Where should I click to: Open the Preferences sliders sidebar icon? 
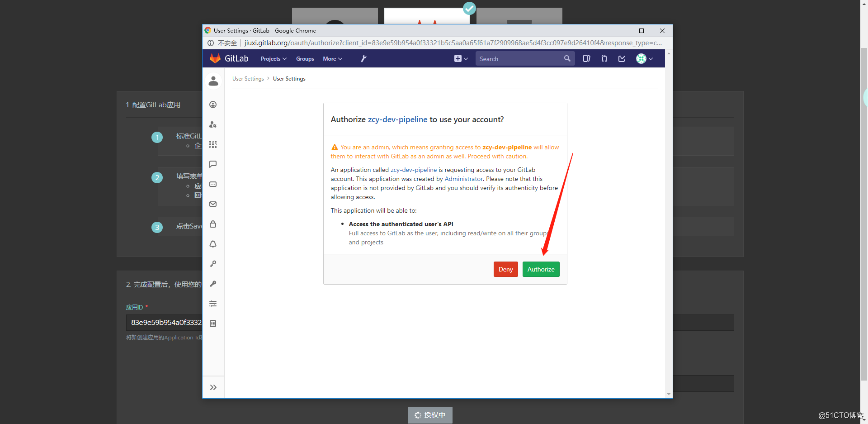(x=213, y=304)
